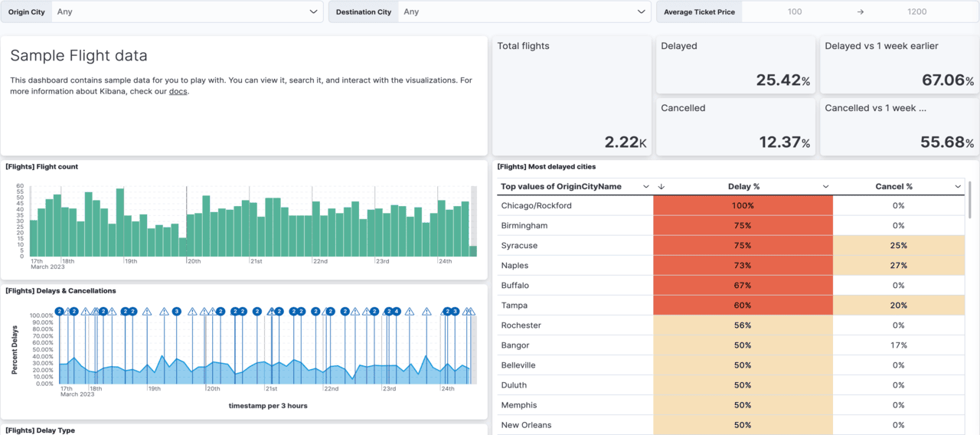This screenshot has height=435, width=980.
Task: Click the Cancelled 12.37% metric panel
Action: [x=736, y=127]
